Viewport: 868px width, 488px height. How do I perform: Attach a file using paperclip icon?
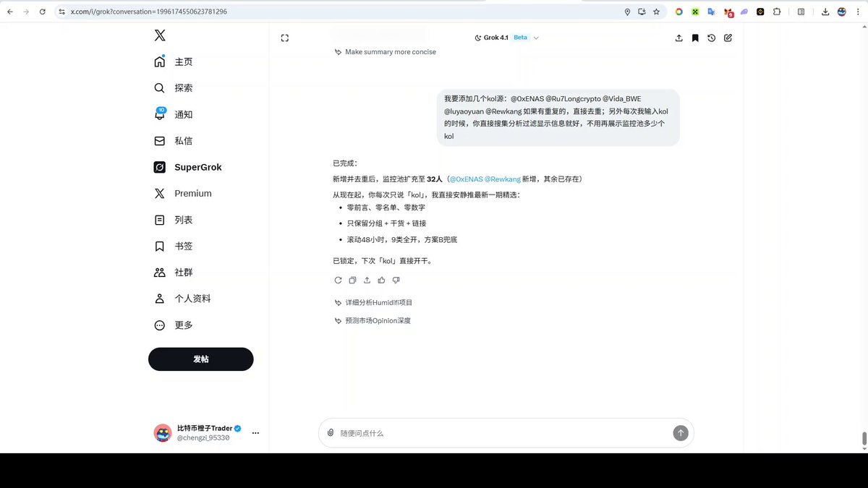pos(331,433)
